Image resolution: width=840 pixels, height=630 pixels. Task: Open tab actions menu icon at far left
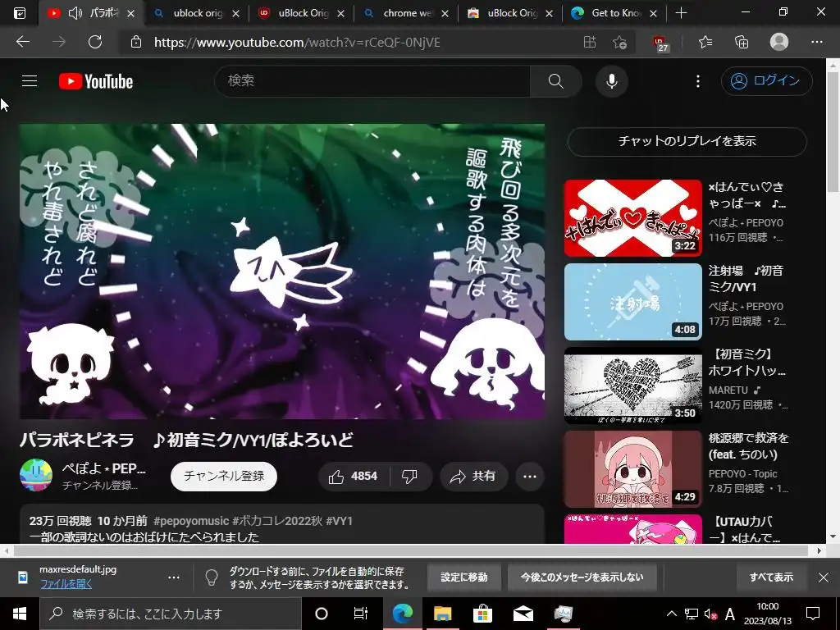pyautogui.click(x=19, y=13)
